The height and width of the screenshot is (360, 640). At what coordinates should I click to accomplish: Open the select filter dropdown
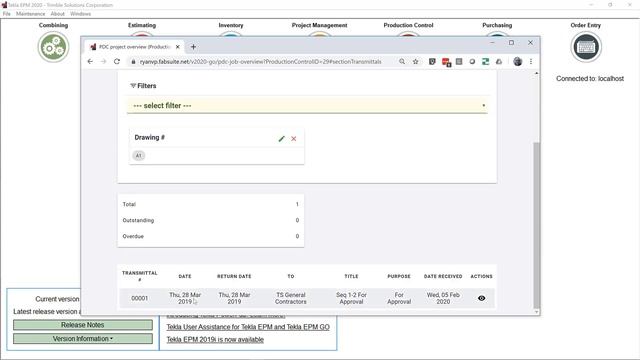tap(307, 106)
